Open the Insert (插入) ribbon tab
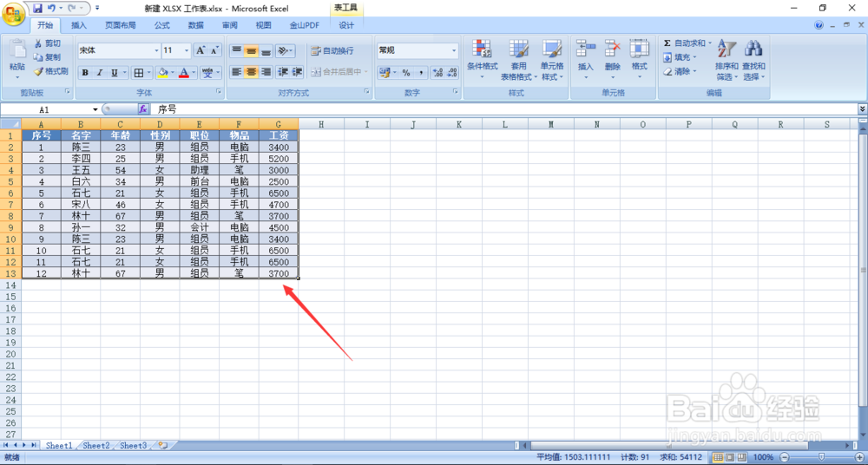The width and height of the screenshot is (868, 465). [79, 25]
